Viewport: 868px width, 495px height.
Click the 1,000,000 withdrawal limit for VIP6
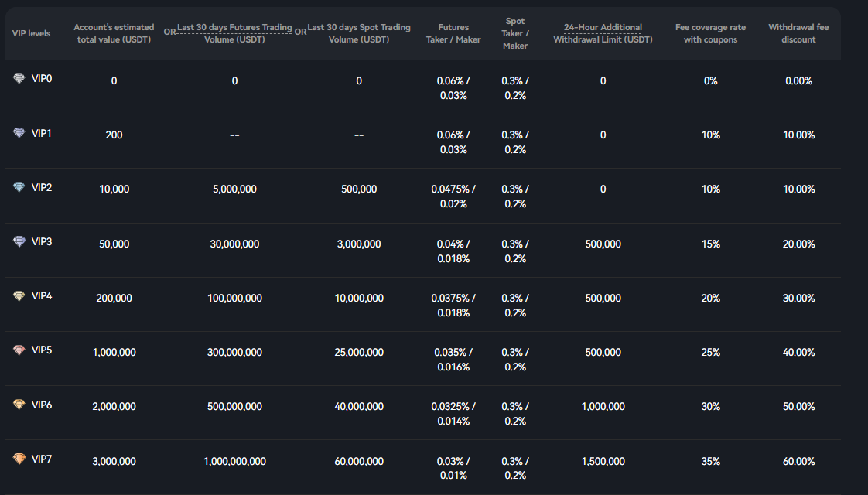pyautogui.click(x=603, y=406)
